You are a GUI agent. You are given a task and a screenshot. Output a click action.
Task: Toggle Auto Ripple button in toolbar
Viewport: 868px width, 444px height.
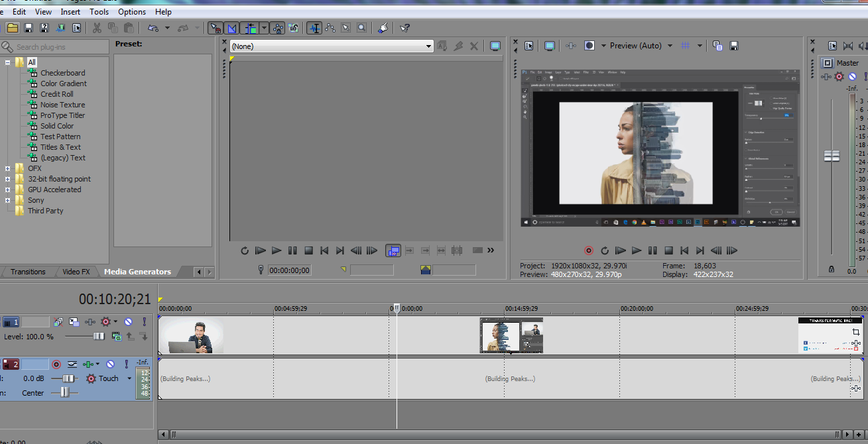251,28
